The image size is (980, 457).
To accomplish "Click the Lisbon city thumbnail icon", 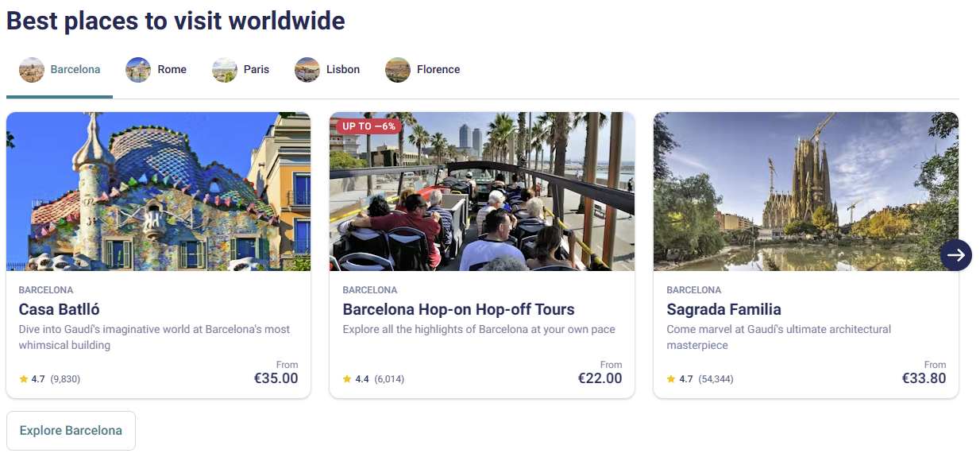I will coord(307,70).
